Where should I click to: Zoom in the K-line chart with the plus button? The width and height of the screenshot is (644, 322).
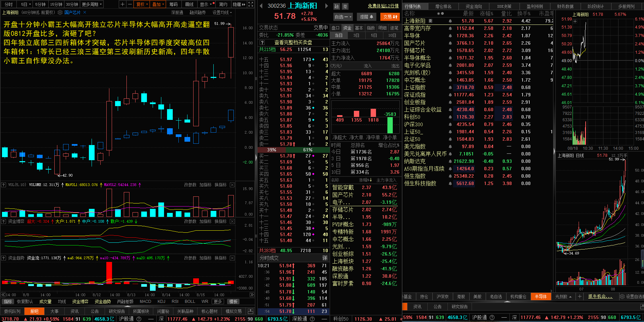[x=122, y=4]
